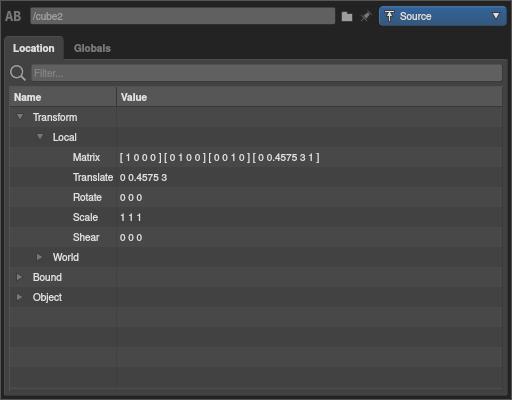Click the magnifier search icon
The width and height of the screenshot is (512, 400).
pyautogui.click(x=18, y=73)
